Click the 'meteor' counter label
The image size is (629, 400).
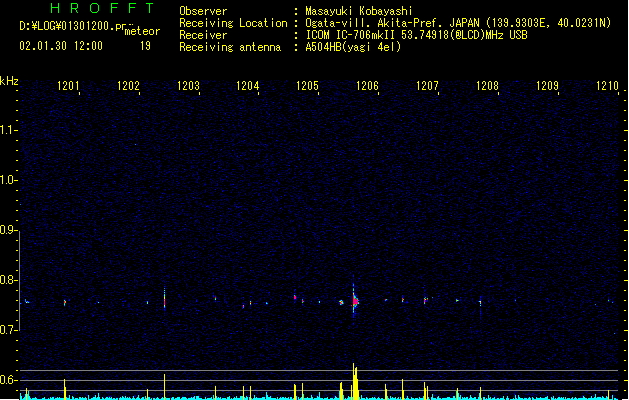(142, 31)
